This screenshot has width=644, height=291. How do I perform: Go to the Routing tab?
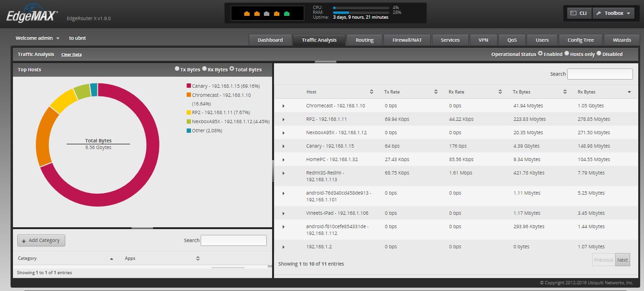[365, 40]
